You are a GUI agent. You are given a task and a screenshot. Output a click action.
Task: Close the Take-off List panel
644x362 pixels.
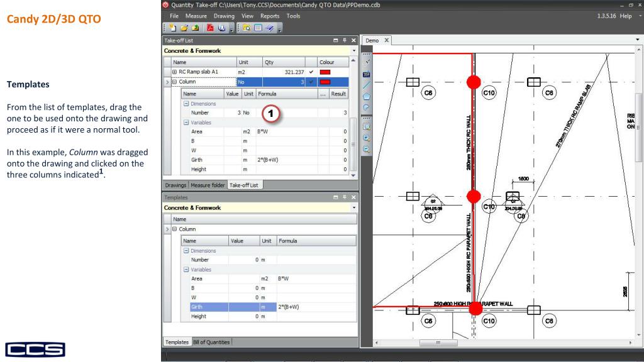pos(353,40)
